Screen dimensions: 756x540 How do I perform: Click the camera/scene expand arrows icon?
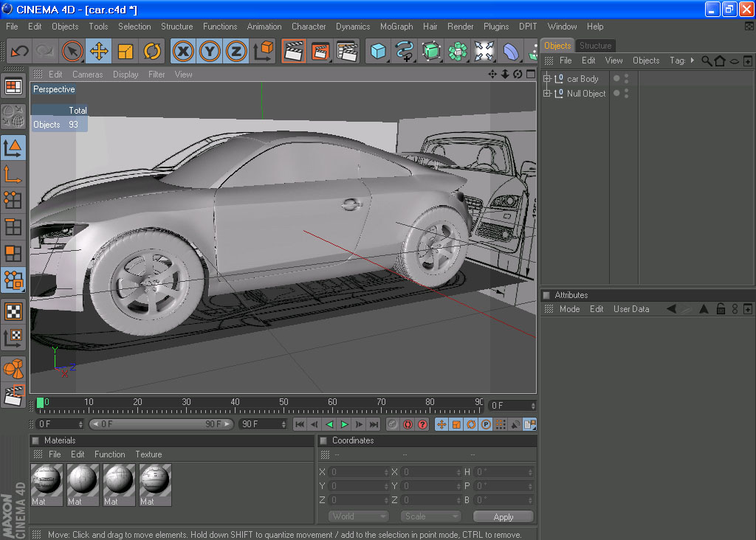click(x=484, y=51)
